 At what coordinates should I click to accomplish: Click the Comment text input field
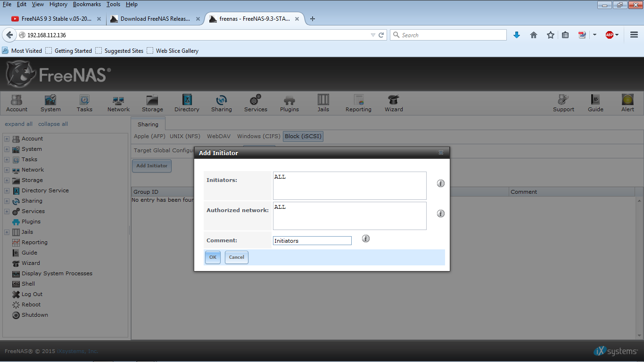point(312,241)
